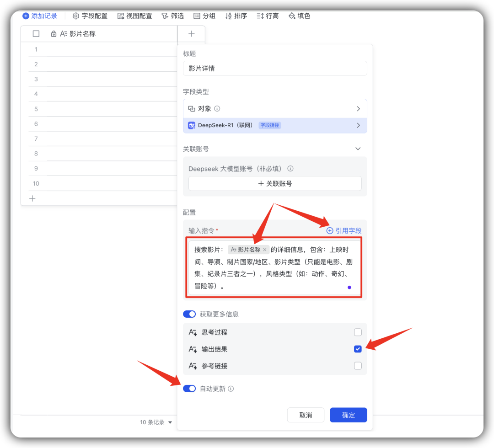The height and width of the screenshot is (448, 494).
Task: Confirm with the 确定 button
Action: (349, 415)
